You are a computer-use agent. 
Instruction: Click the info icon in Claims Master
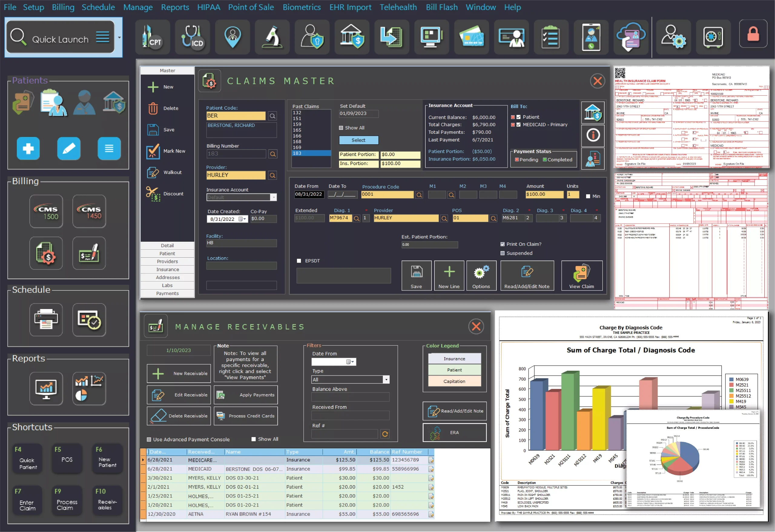pyautogui.click(x=593, y=135)
